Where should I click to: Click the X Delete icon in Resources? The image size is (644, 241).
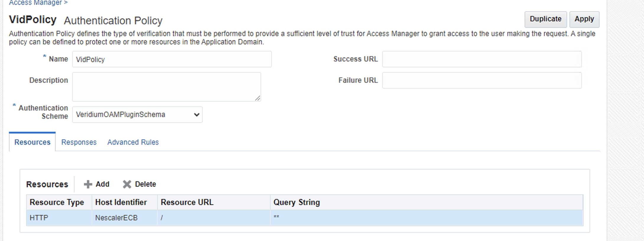[x=127, y=184]
